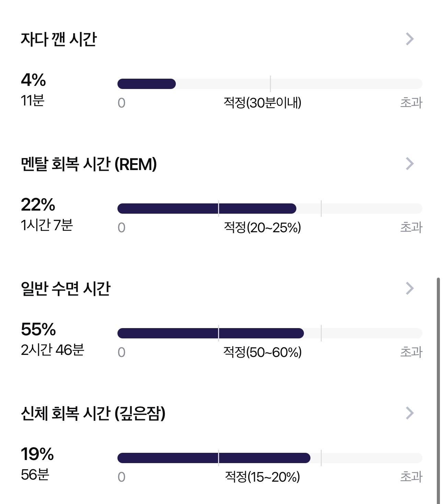This screenshot has height=504, width=443.
Task: Tap the 1시간 7분 REM duration
Action: click(x=47, y=225)
